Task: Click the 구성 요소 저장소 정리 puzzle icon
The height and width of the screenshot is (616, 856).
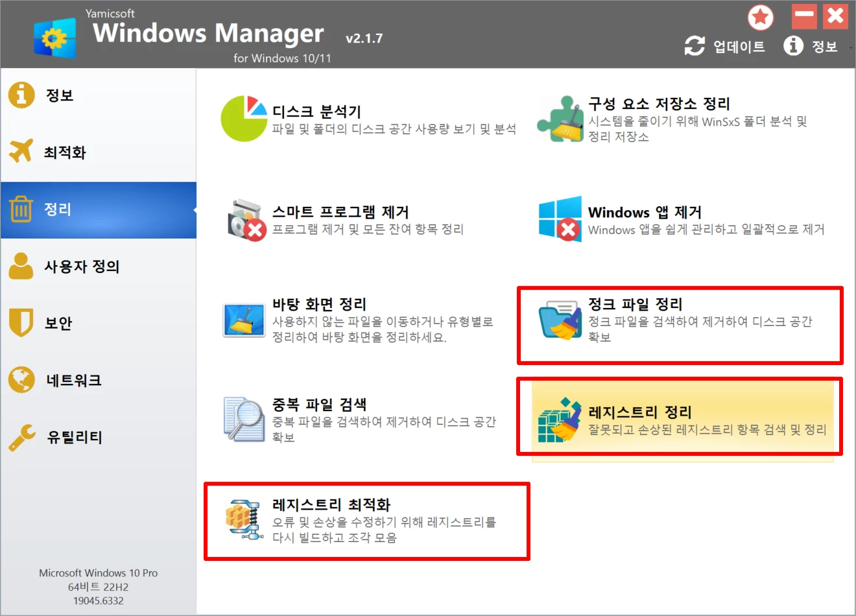Action: tap(560, 119)
